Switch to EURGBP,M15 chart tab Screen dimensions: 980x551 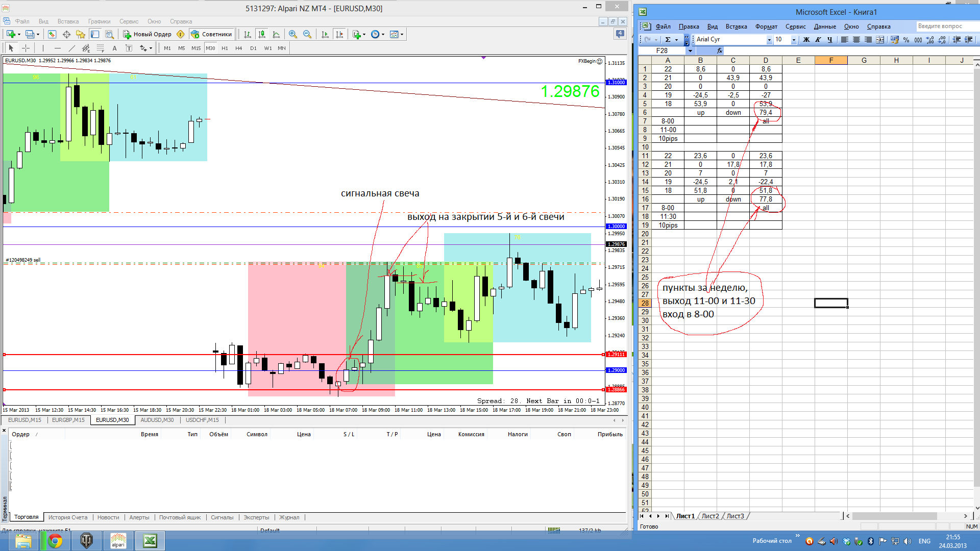(x=68, y=420)
